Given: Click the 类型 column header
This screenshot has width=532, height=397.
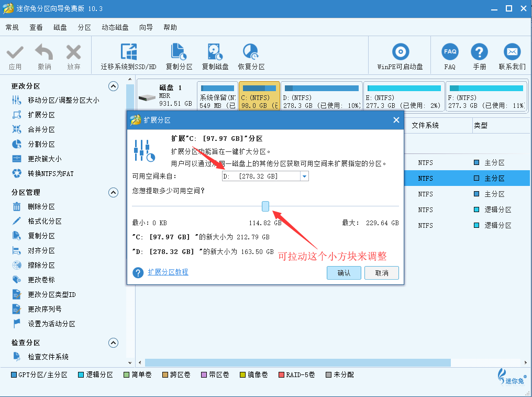Looking at the screenshot, I should 481,125.
